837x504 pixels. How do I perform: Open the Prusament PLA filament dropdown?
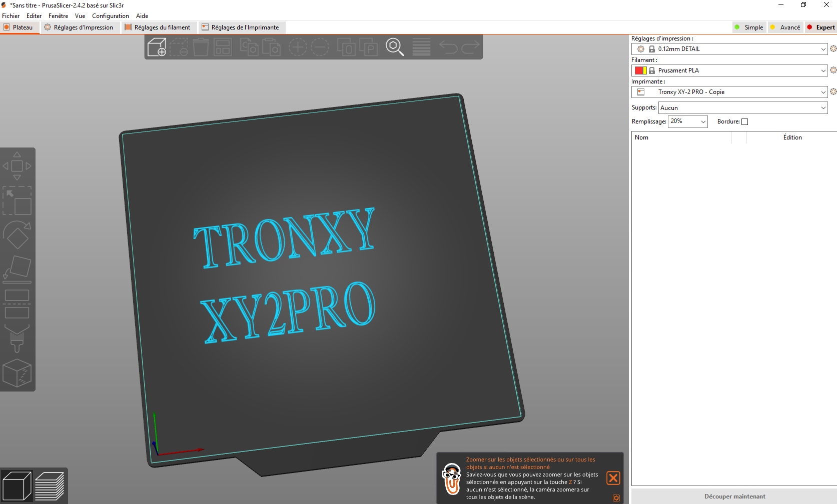[729, 70]
